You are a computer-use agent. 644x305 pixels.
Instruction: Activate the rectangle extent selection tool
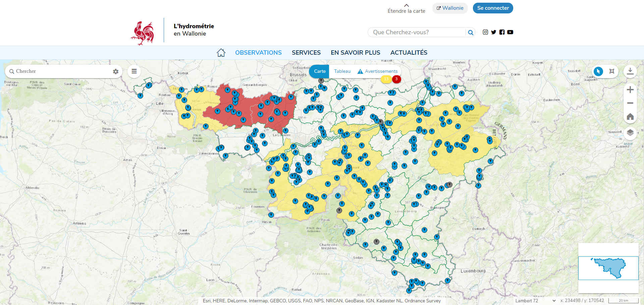(x=612, y=71)
